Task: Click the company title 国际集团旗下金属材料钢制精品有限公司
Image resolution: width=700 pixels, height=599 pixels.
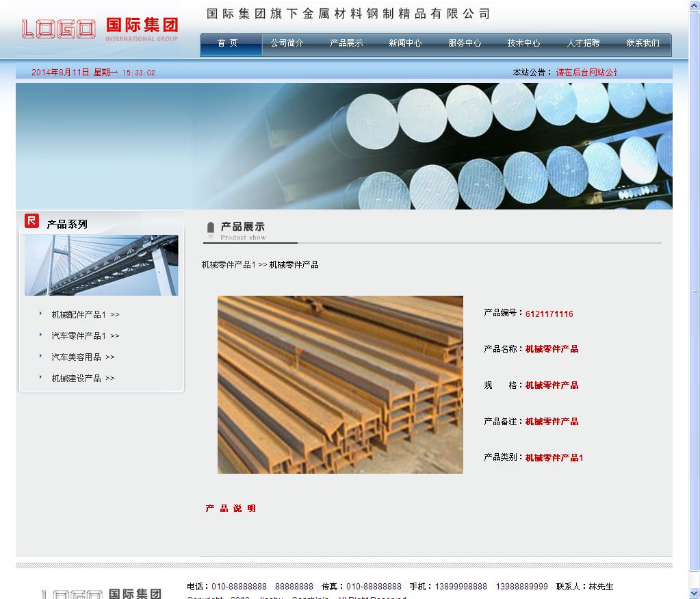Action: coord(349,14)
